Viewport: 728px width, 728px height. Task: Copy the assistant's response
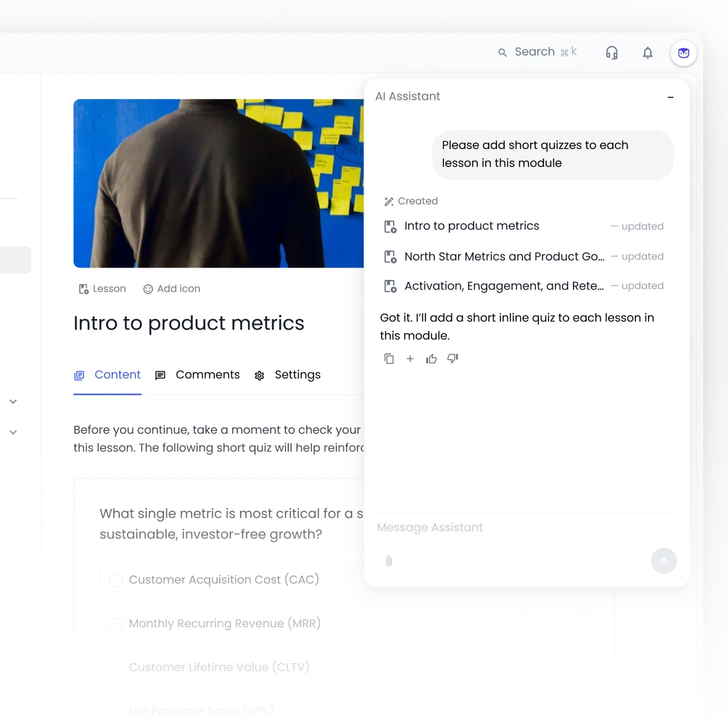pyautogui.click(x=389, y=358)
